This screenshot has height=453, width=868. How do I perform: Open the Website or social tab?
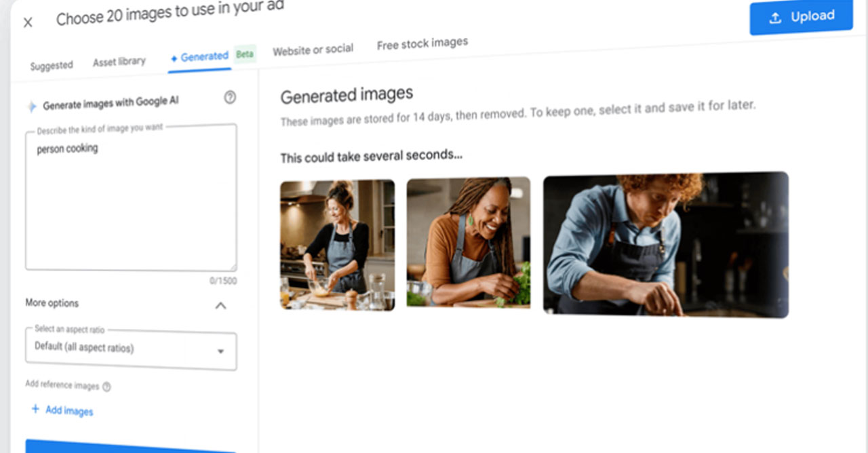coord(313,50)
